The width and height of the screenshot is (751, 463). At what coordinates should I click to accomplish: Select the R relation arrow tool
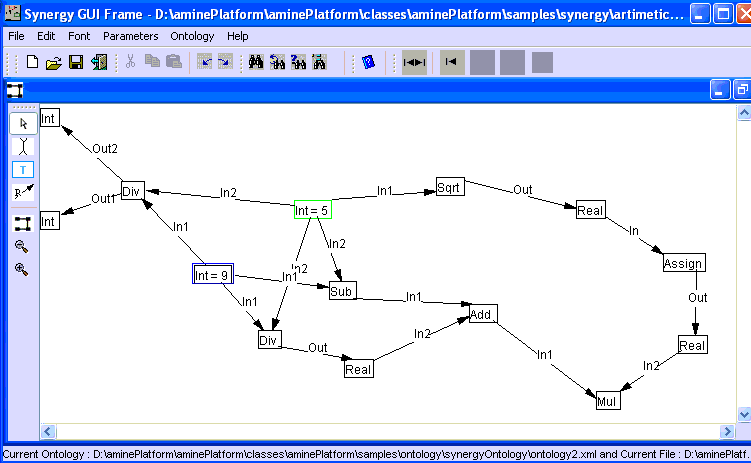click(x=23, y=192)
